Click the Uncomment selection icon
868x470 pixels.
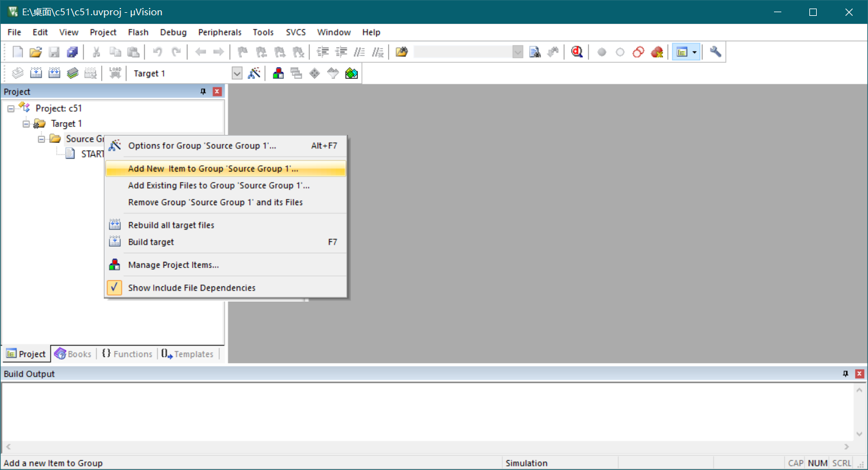[x=378, y=52]
